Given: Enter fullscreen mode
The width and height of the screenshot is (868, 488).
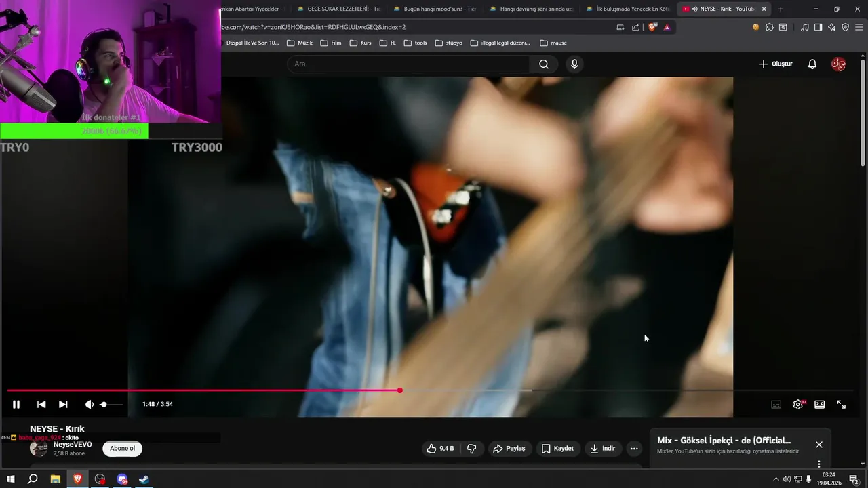Looking at the screenshot, I should point(841,404).
